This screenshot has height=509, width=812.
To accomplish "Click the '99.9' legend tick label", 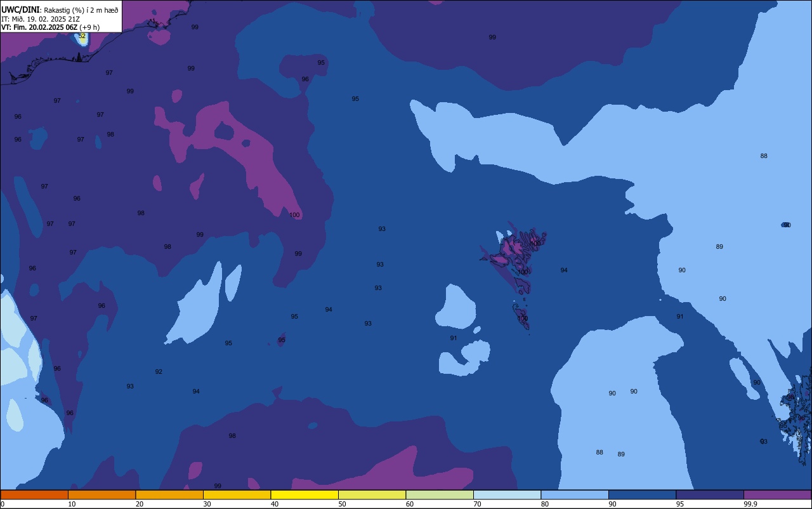I will click(x=750, y=504).
